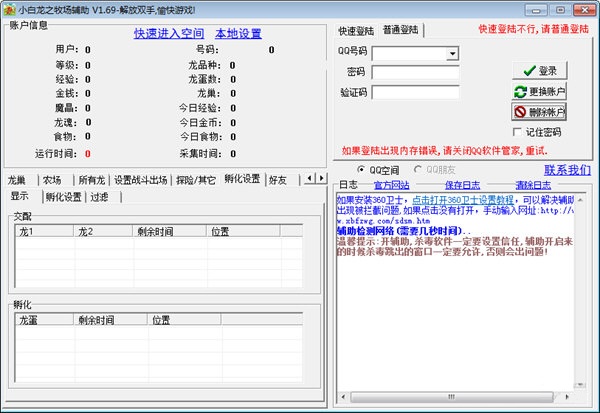The image size is (600, 413).
Task: Open the 快速进入空间 link
Action: tap(169, 34)
